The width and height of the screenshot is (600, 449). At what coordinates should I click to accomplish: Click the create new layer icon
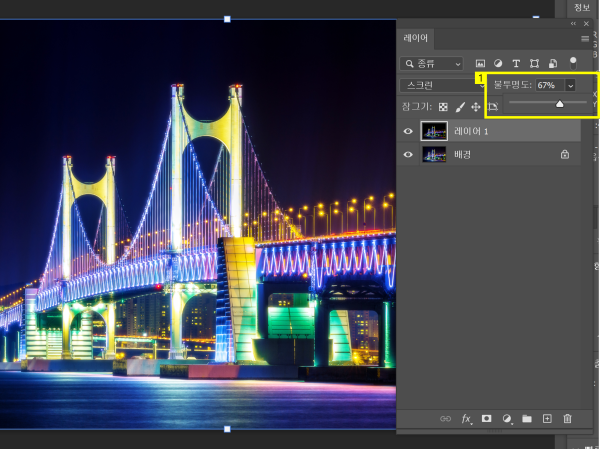(547, 419)
